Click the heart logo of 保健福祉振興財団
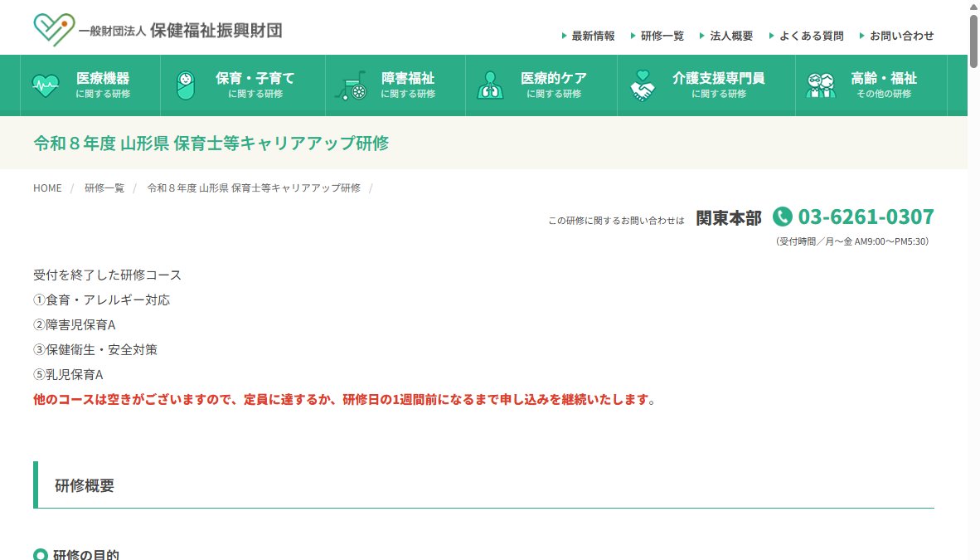This screenshot has height=560, width=980. pyautogui.click(x=55, y=29)
